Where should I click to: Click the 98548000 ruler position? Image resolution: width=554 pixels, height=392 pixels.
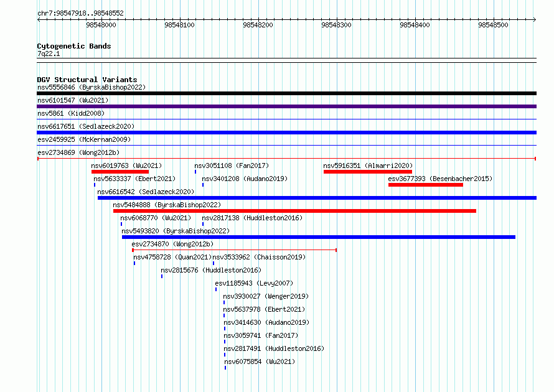point(101,25)
